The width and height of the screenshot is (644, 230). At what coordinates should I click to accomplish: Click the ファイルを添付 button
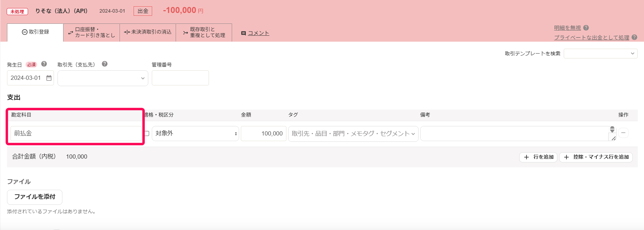[35, 197]
